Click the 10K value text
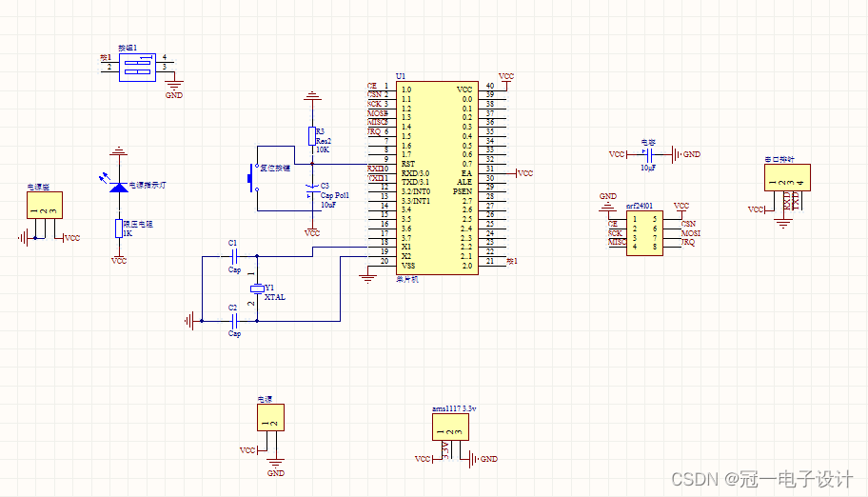Viewport: 868px width, 497px height. click(x=323, y=149)
